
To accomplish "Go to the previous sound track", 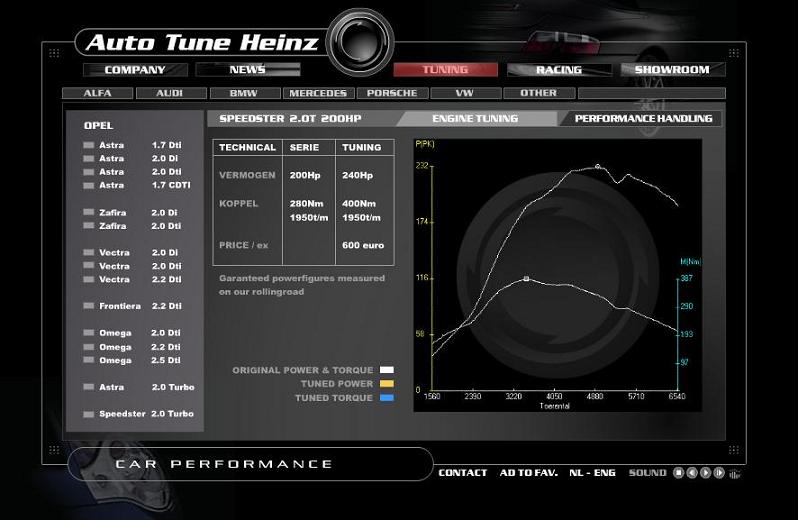I will pos(692,473).
